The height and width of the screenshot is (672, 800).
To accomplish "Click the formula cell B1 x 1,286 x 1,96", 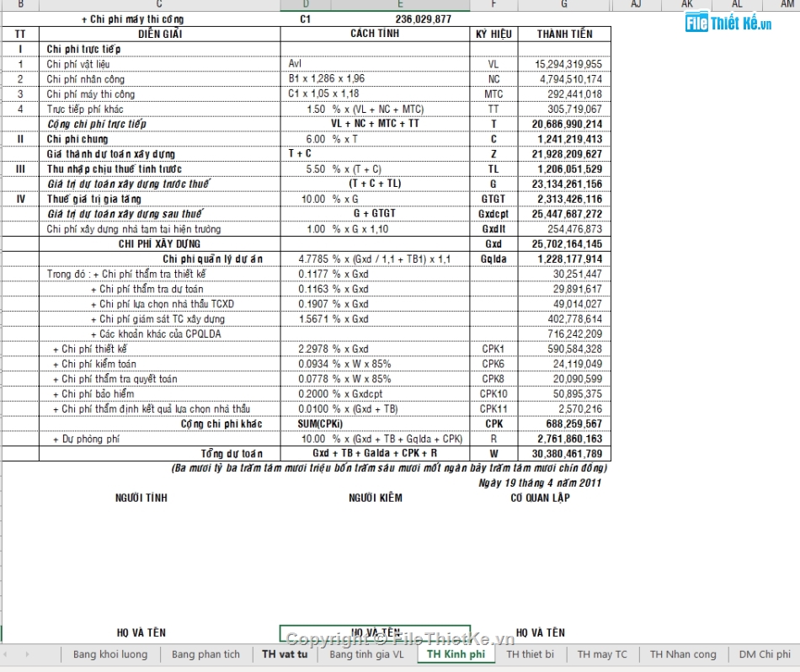I will coord(375,79).
